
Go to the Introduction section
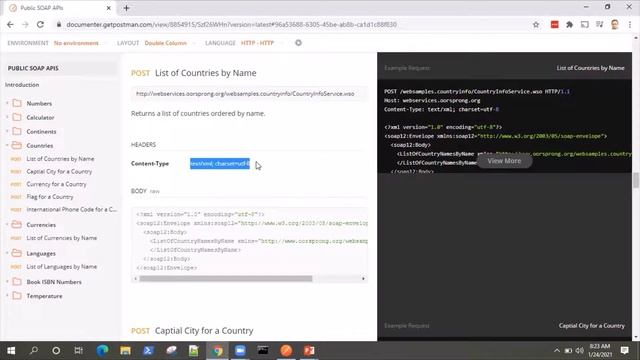click(x=22, y=85)
